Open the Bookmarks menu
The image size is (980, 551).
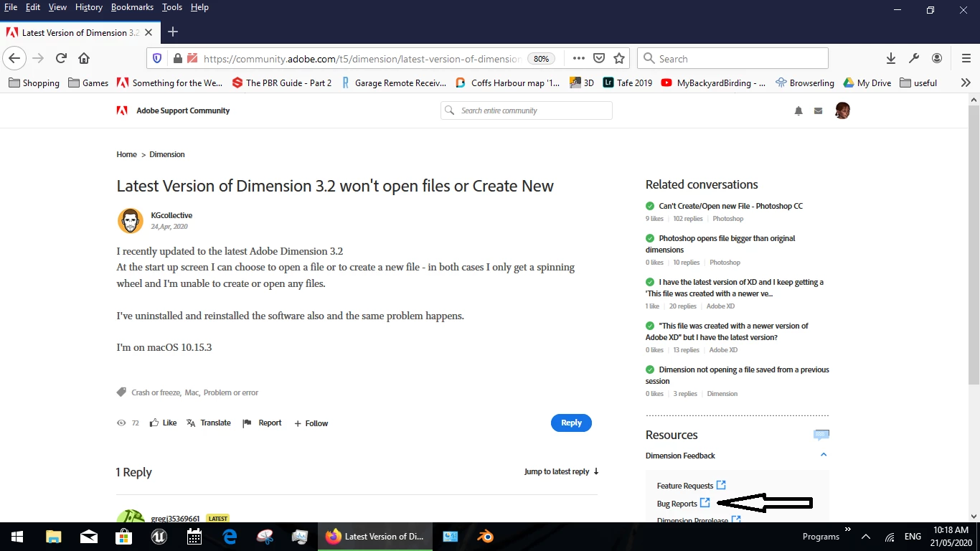(132, 7)
